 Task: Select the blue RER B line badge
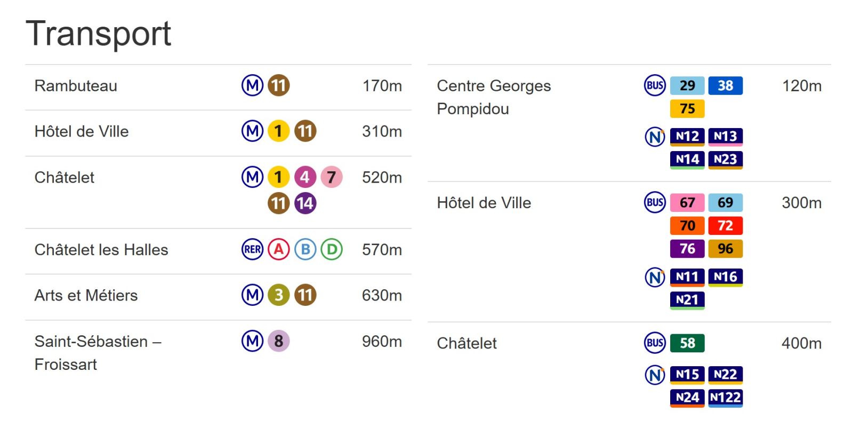(305, 249)
